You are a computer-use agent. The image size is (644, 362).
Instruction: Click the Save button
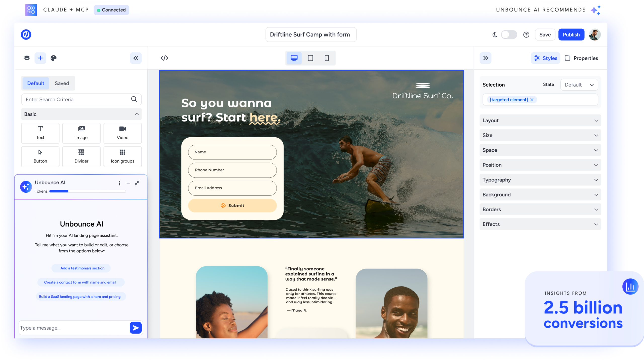(545, 35)
